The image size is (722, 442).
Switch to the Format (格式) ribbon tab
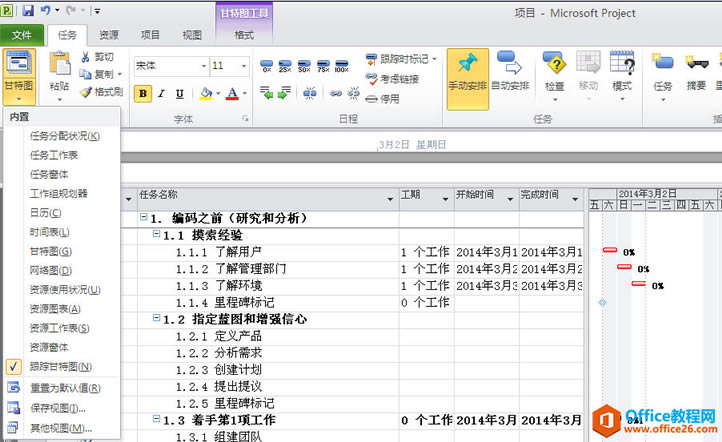(244, 35)
